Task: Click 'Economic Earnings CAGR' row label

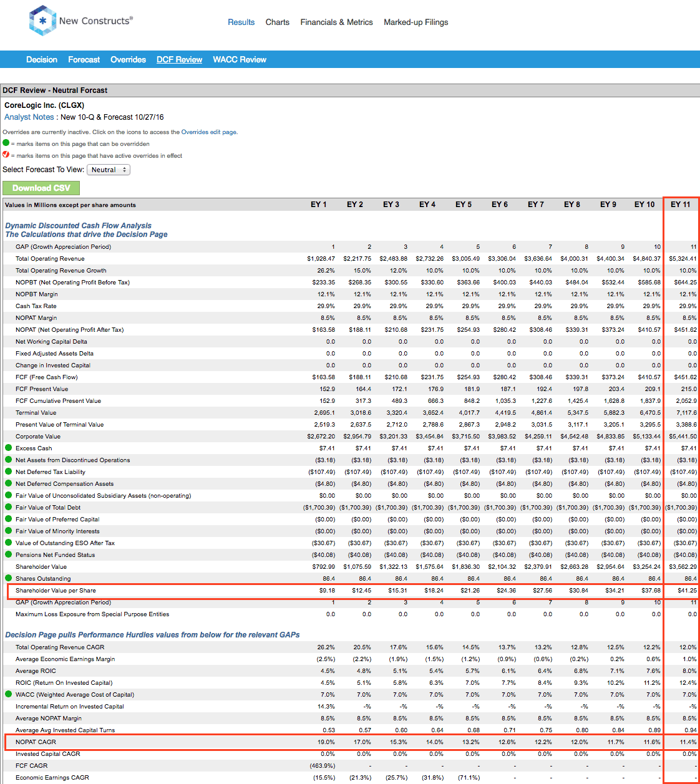Action: click(x=52, y=777)
